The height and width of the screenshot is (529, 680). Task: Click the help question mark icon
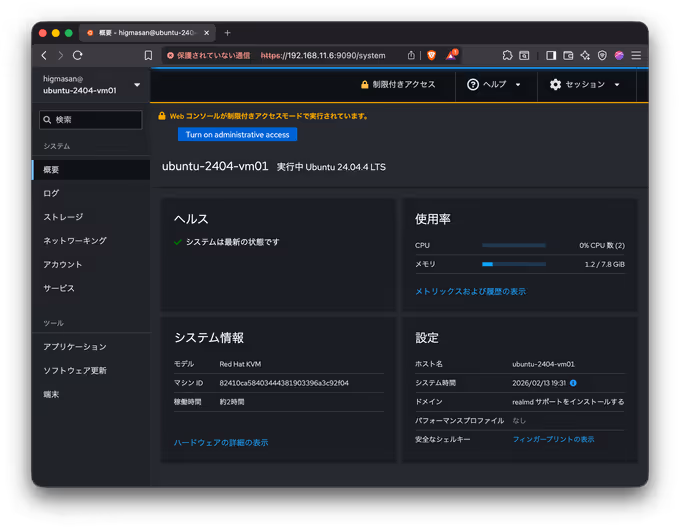(473, 85)
